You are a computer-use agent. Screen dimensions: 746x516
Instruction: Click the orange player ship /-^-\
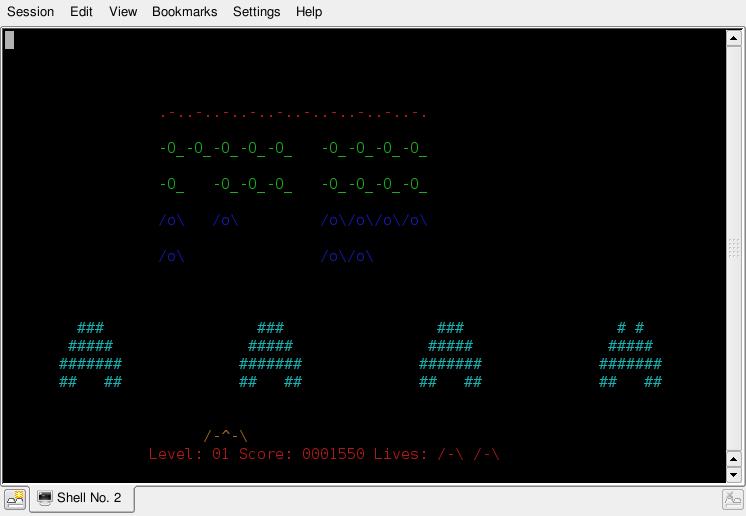(226, 436)
